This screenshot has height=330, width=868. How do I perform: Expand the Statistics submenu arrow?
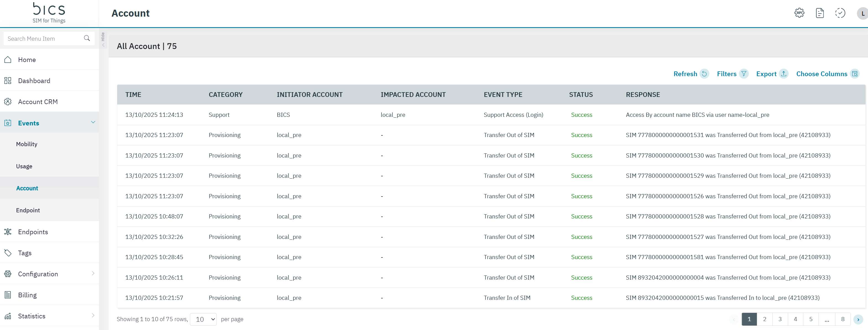point(93,316)
